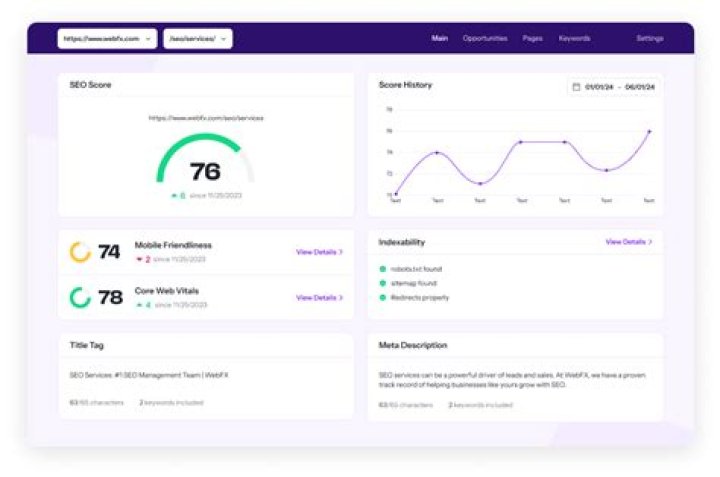Select the Main tab in navigation

click(439, 39)
